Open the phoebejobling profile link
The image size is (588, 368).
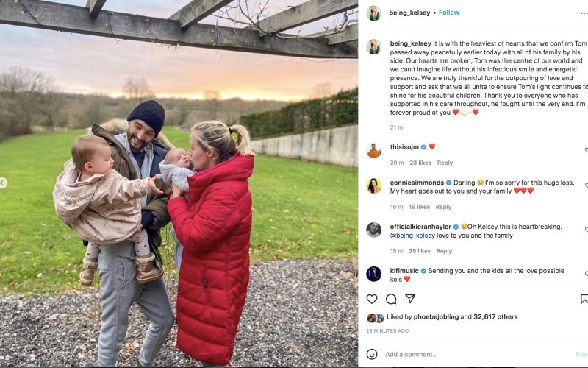pyautogui.click(x=436, y=317)
